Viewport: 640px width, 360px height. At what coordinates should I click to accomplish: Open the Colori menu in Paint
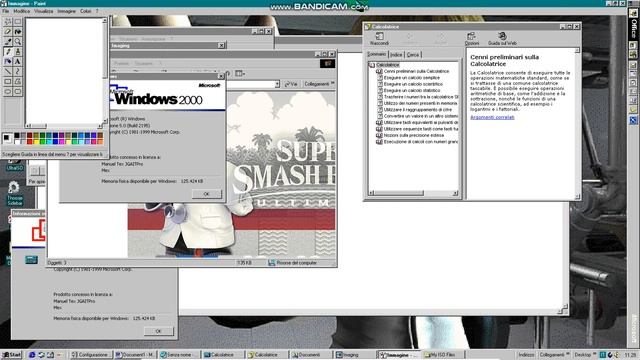[86, 11]
